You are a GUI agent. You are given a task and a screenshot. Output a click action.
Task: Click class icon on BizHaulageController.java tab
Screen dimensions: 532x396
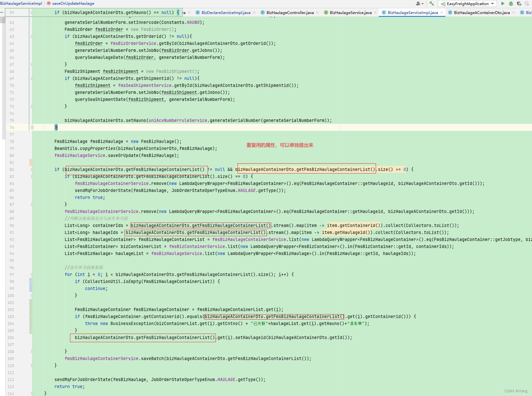263,12
